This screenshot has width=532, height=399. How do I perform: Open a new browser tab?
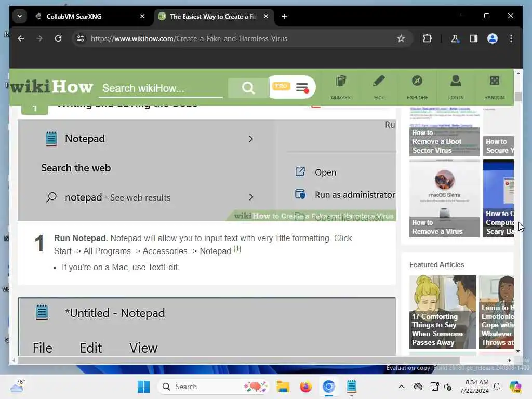(284, 16)
